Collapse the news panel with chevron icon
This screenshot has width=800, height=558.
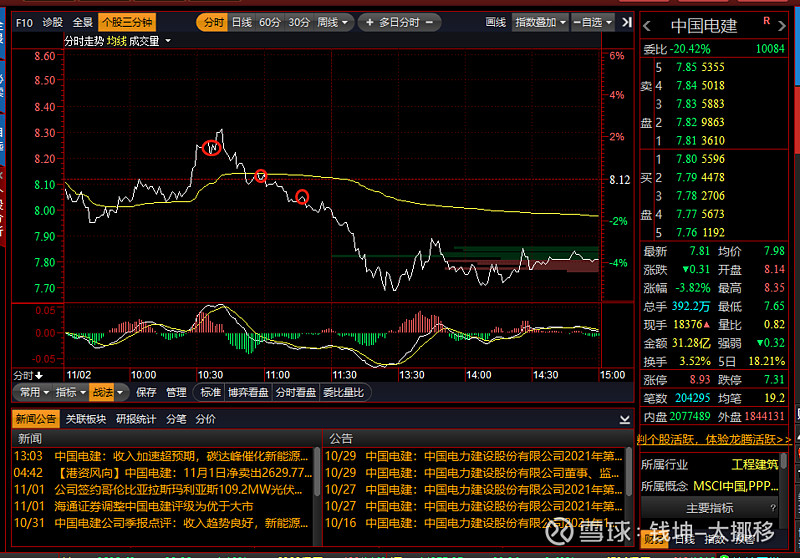[624, 419]
